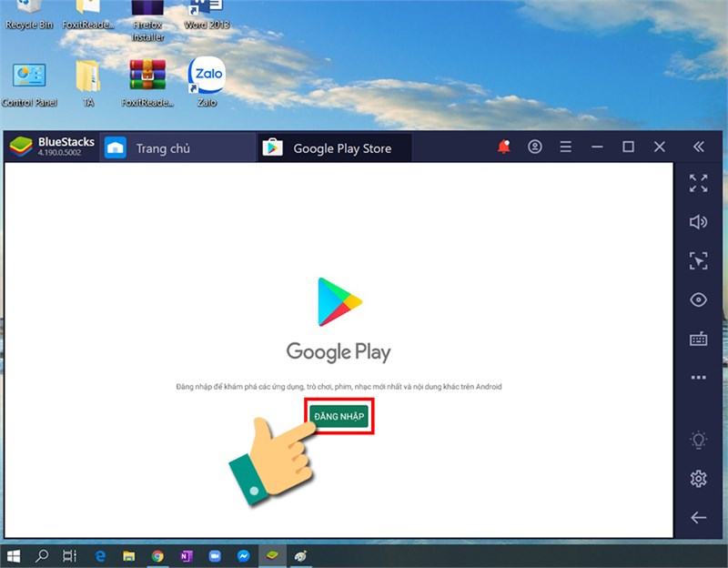Toggle the eye icon in sidebar
The image size is (728, 568).
[x=698, y=299]
